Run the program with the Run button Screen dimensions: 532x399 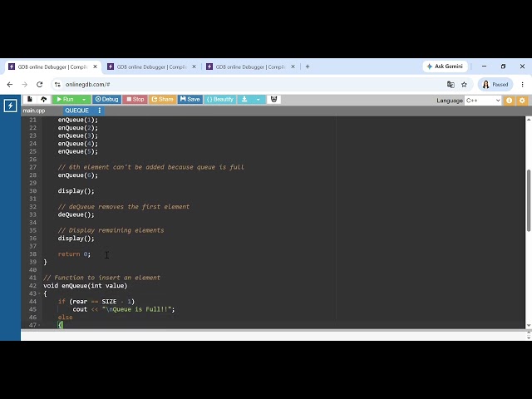coord(65,99)
